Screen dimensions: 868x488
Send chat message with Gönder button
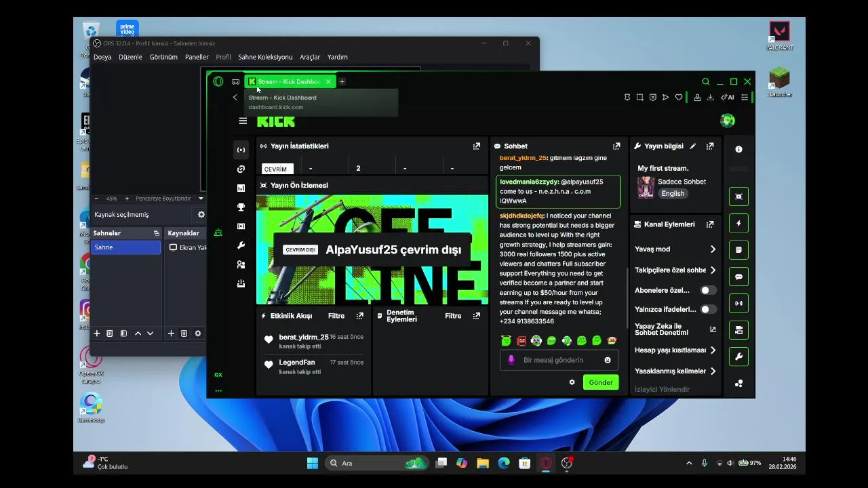pos(601,382)
